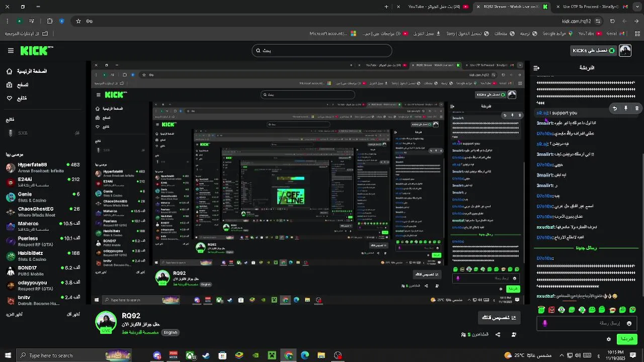The height and width of the screenshot is (362, 644).
Task: Click the share stream icon
Action: [x=498, y=334]
